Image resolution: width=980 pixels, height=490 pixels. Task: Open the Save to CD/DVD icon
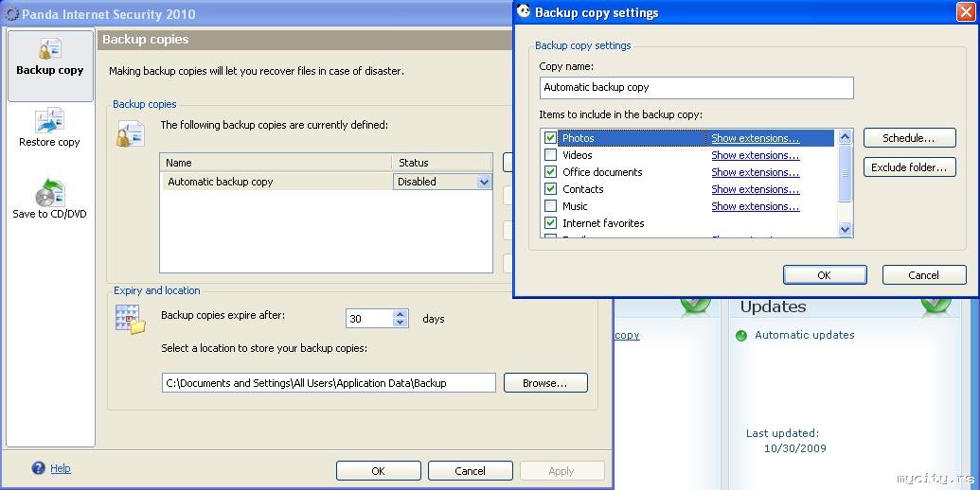click(50, 192)
